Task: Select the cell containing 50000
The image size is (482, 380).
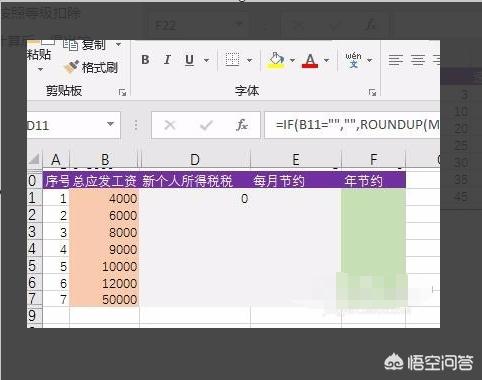Action: [x=104, y=299]
